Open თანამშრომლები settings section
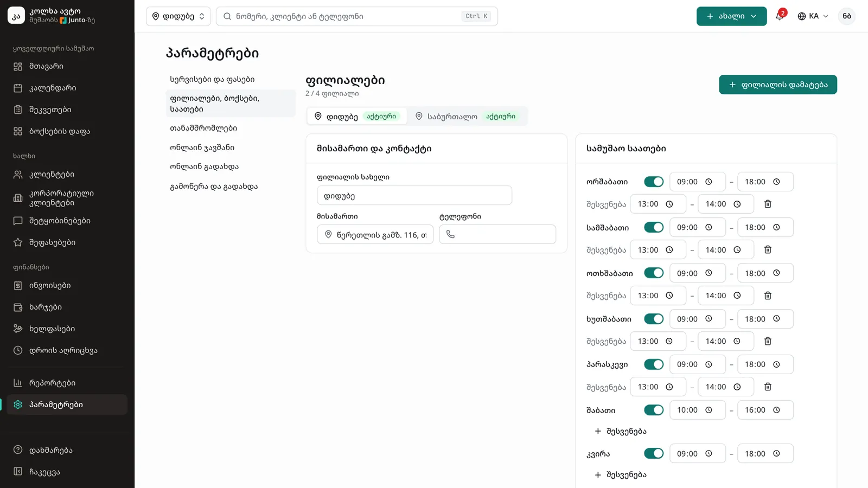Screen dimensions: 868x488 click(231, 128)
